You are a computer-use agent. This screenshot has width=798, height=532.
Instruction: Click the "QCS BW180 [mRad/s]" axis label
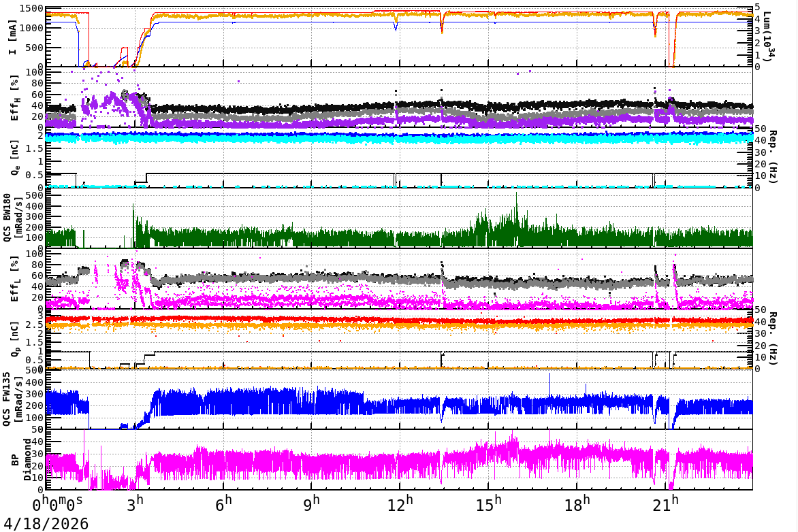pos(13,217)
